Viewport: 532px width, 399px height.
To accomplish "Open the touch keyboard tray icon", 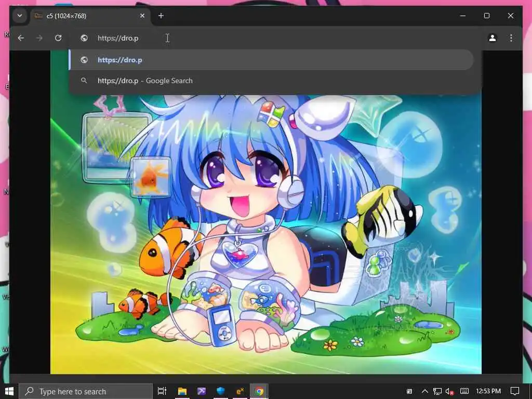I will [464, 392].
